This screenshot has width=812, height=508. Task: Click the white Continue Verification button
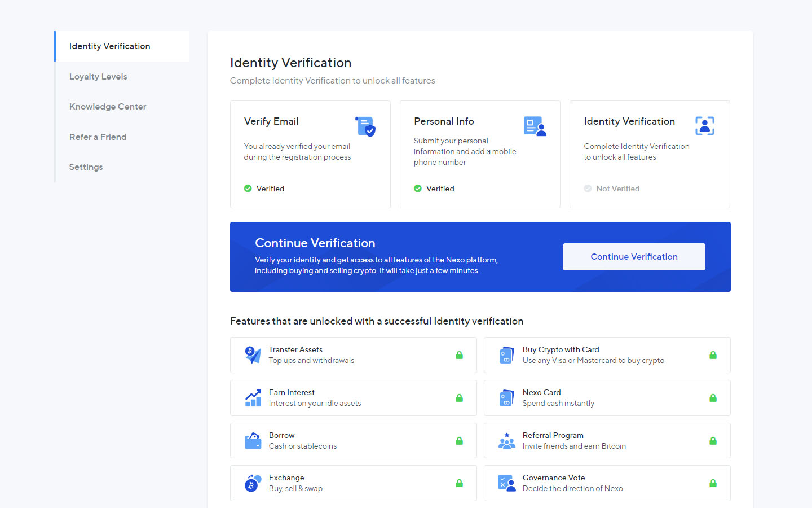[634, 257]
